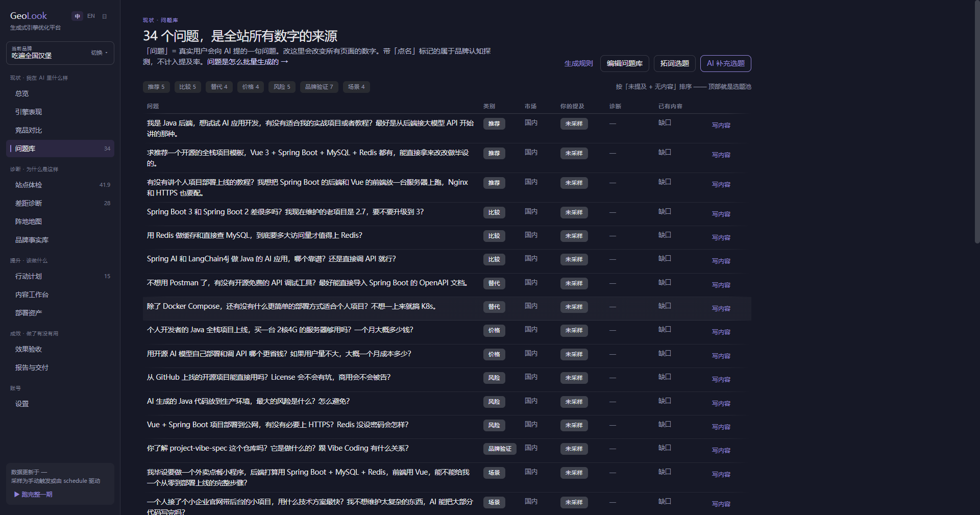The height and width of the screenshot is (515, 980).
Task: Click 写内容 for the Docker Compose question
Action: [x=721, y=308]
